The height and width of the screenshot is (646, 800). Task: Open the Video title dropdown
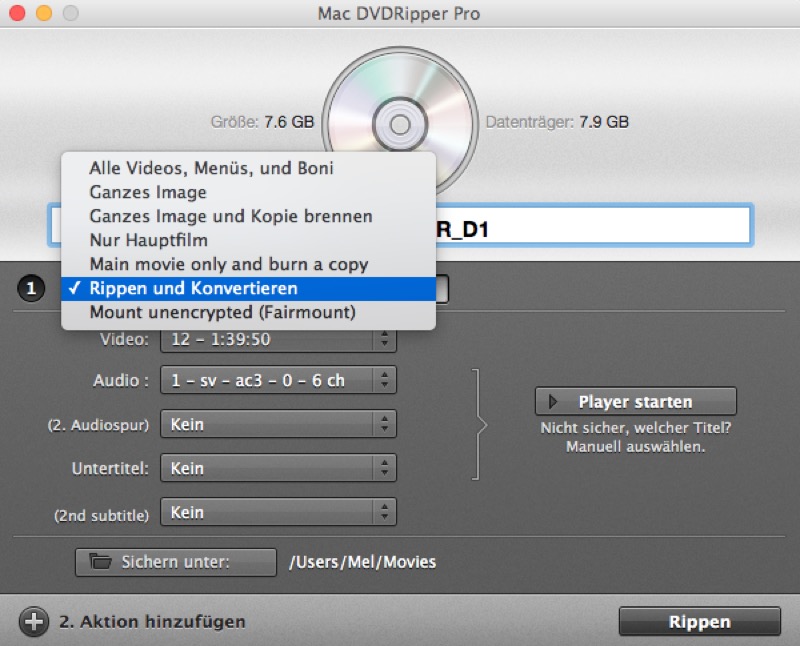tap(278, 339)
